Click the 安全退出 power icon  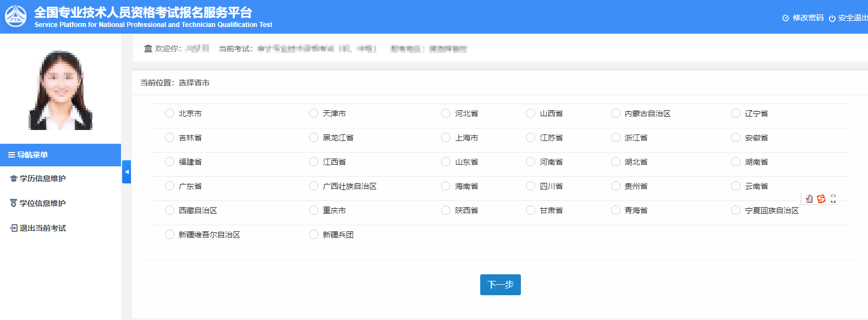point(832,18)
